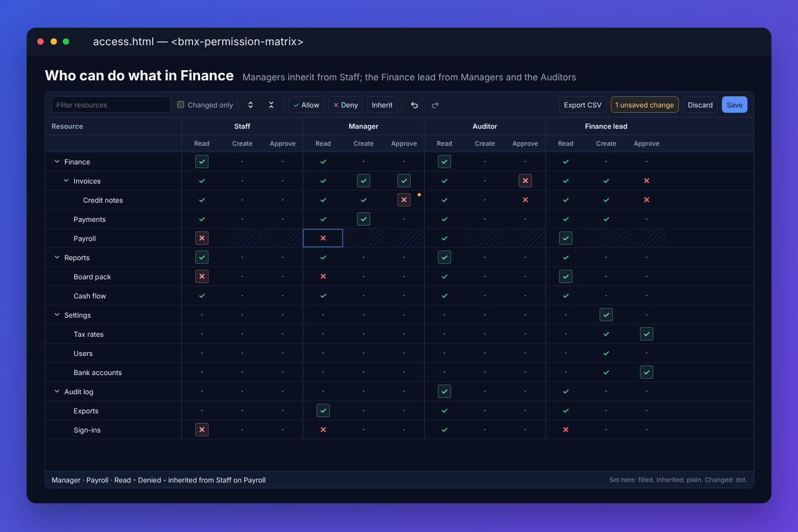Screen dimensions: 798x532
Task: Click the collapse-all rows icon
Action: (271, 105)
